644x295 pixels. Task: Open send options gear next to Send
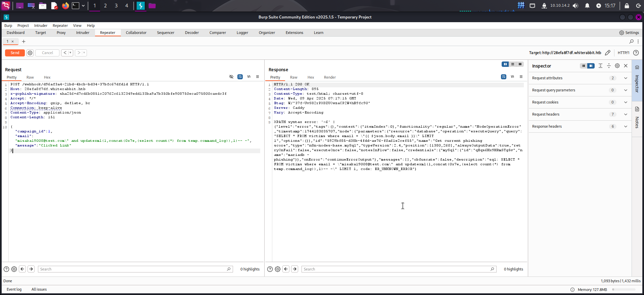point(30,53)
